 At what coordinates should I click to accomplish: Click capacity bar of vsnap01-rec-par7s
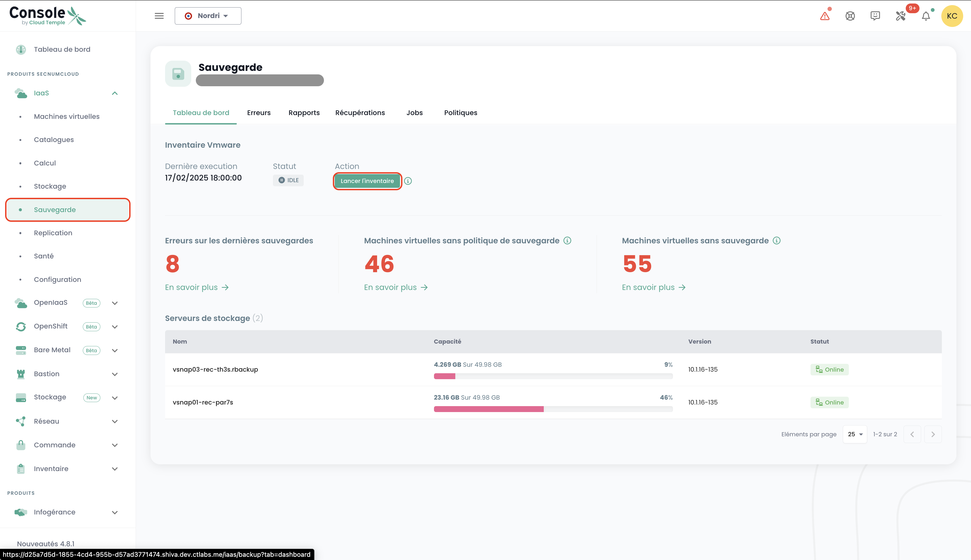click(553, 409)
